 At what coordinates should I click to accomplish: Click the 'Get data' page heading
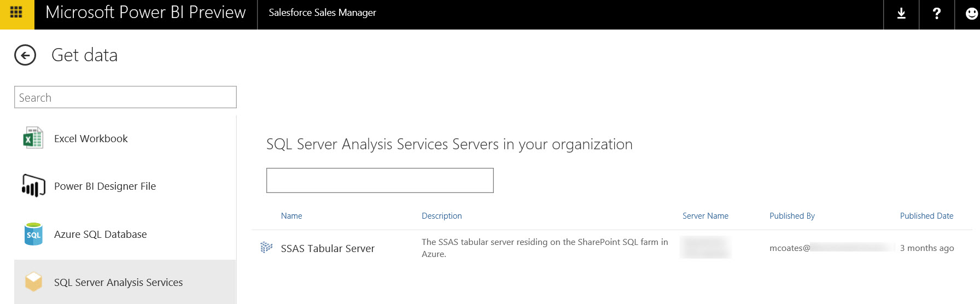pyautogui.click(x=84, y=55)
